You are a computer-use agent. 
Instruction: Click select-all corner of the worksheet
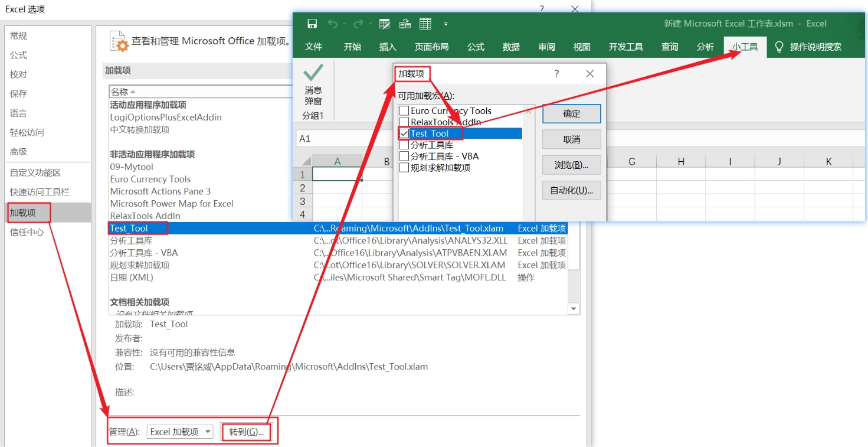[304, 161]
